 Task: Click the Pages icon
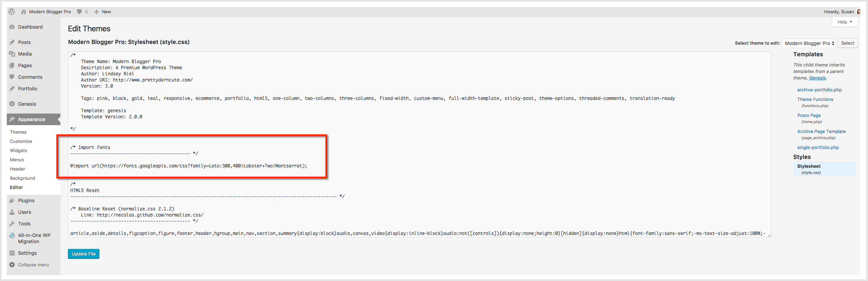12,65
